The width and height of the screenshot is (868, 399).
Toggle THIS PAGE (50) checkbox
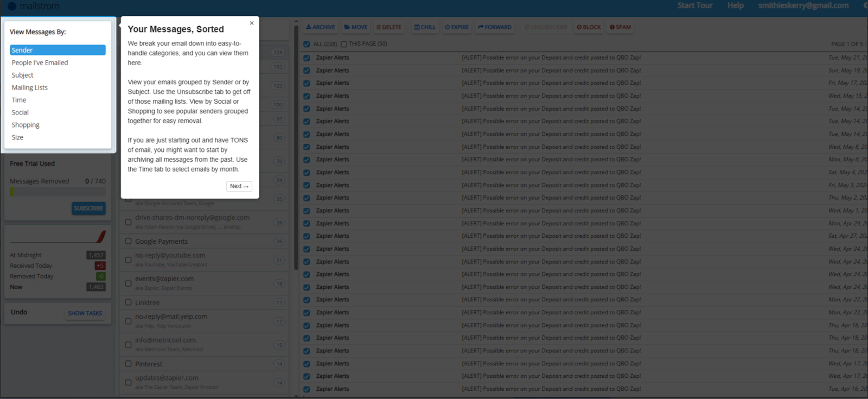344,44
